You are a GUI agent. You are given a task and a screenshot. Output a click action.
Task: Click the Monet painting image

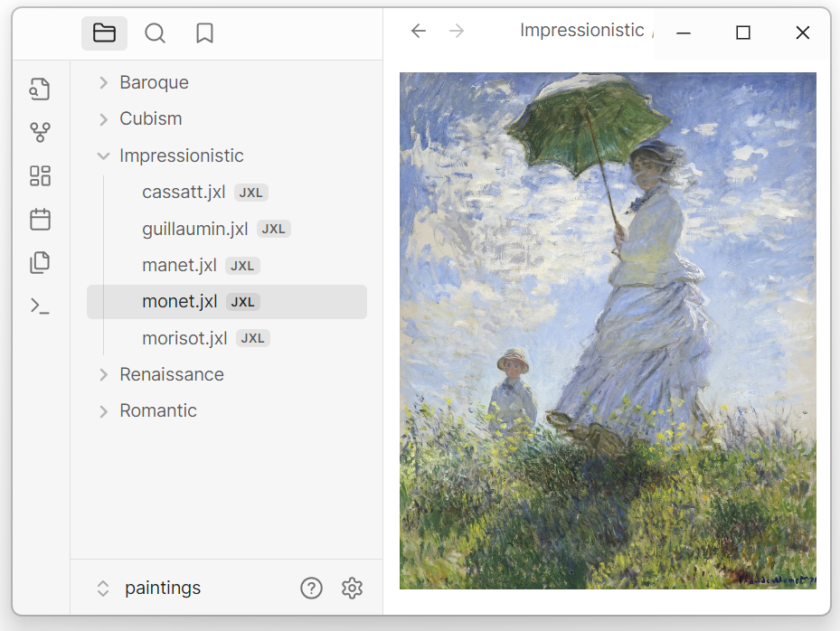coord(608,331)
